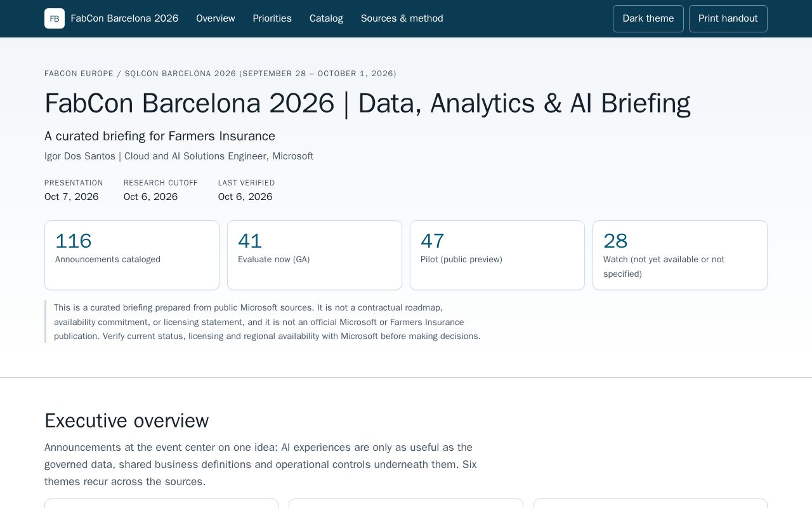812x508 pixels.
Task: Select the 116 Announcements cataloged card
Action: click(x=132, y=255)
